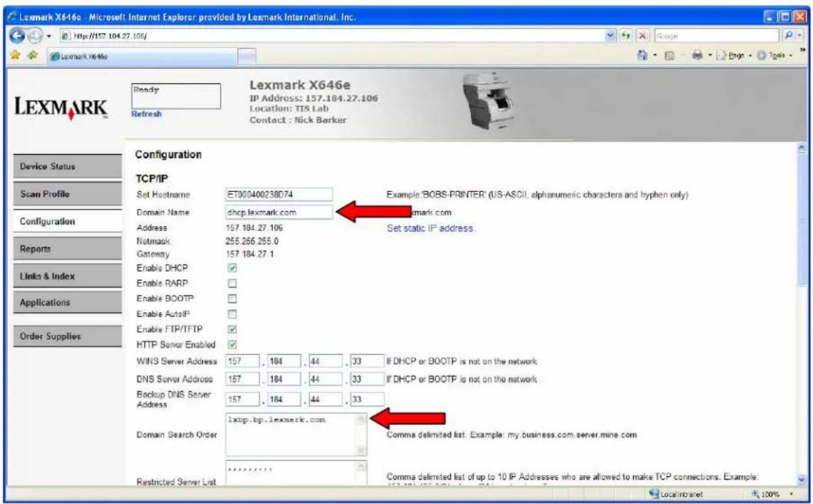813x504 pixels.
Task: Click the Lexmark logo
Action: point(60,109)
